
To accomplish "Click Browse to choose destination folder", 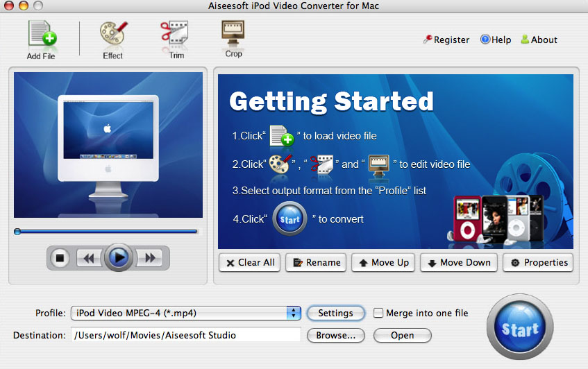I will (x=335, y=335).
